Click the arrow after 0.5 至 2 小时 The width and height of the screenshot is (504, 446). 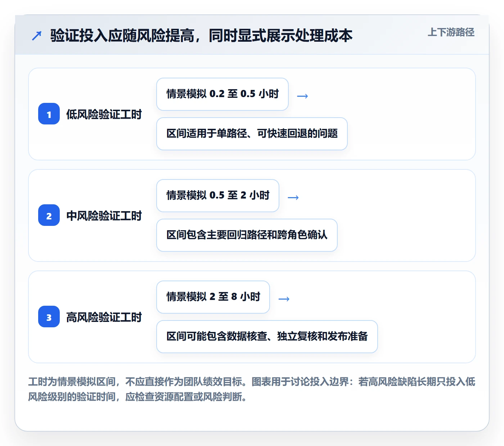293,197
